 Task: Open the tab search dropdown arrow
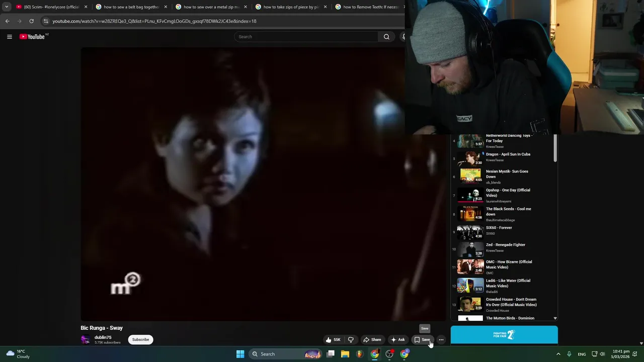click(6, 7)
